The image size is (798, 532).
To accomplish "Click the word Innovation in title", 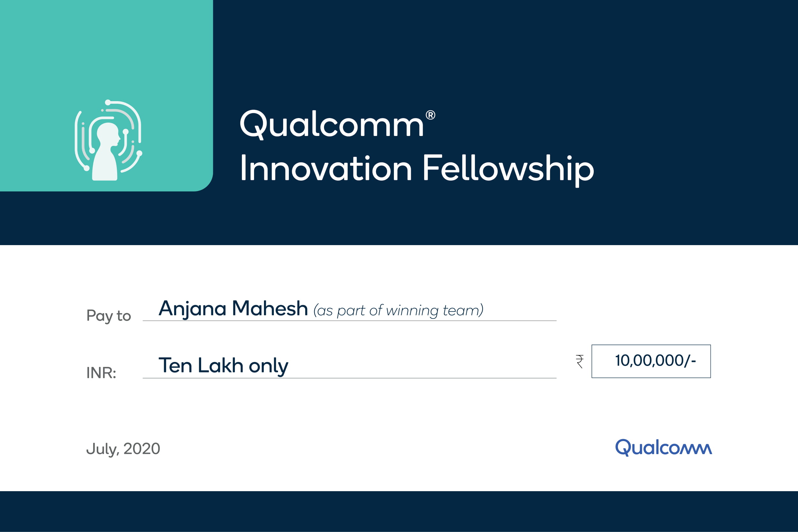I will 326,169.
